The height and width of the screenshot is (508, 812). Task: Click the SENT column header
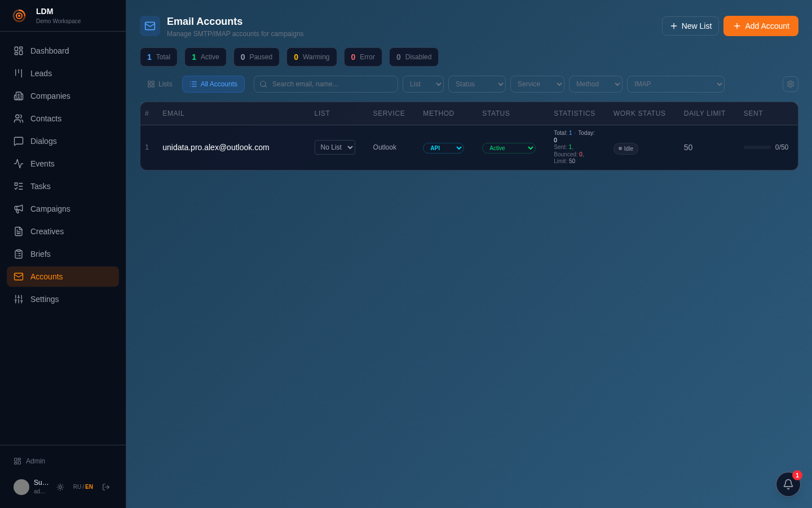(753, 113)
